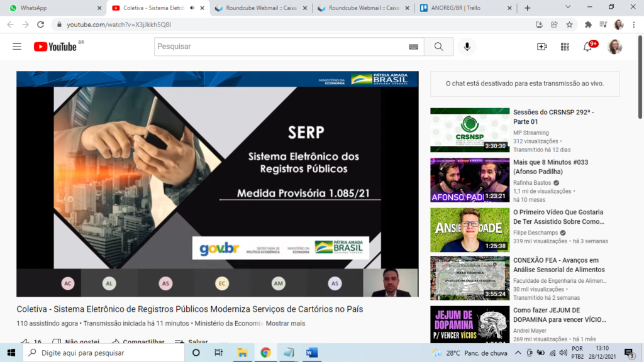Open Chrome media control playlist icon

pos(602,25)
